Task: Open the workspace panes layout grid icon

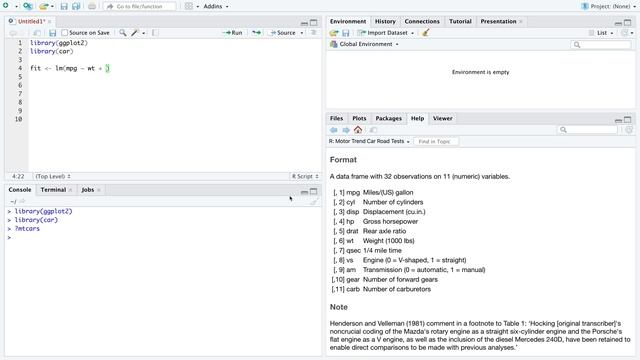Action: click(x=189, y=6)
